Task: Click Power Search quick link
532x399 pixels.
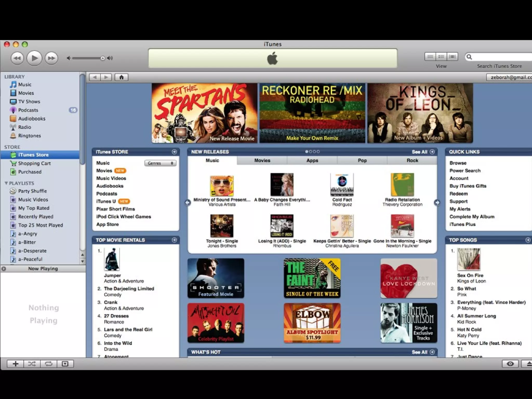Action: point(465,171)
